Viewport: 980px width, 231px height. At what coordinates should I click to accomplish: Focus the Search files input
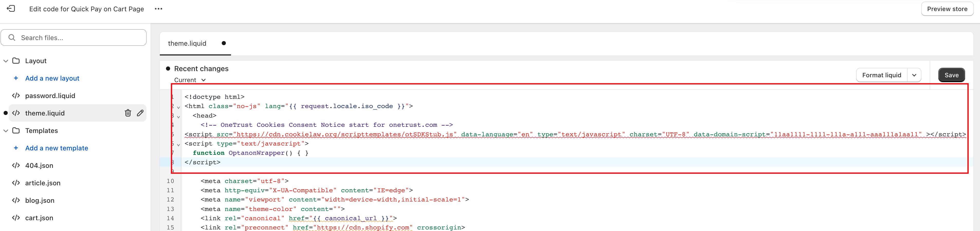click(73, 38)
